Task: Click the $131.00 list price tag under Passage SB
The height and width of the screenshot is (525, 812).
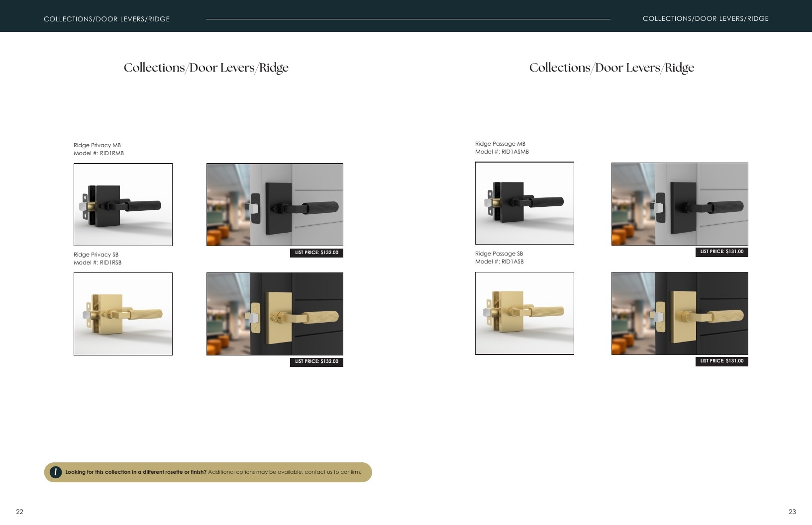Action: coord(721,361)
